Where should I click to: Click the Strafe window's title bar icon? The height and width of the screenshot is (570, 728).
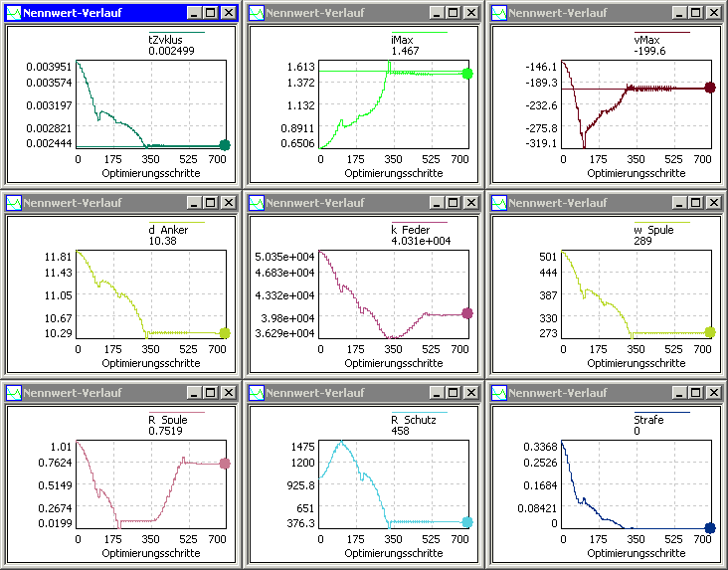(x=500, y=393)
